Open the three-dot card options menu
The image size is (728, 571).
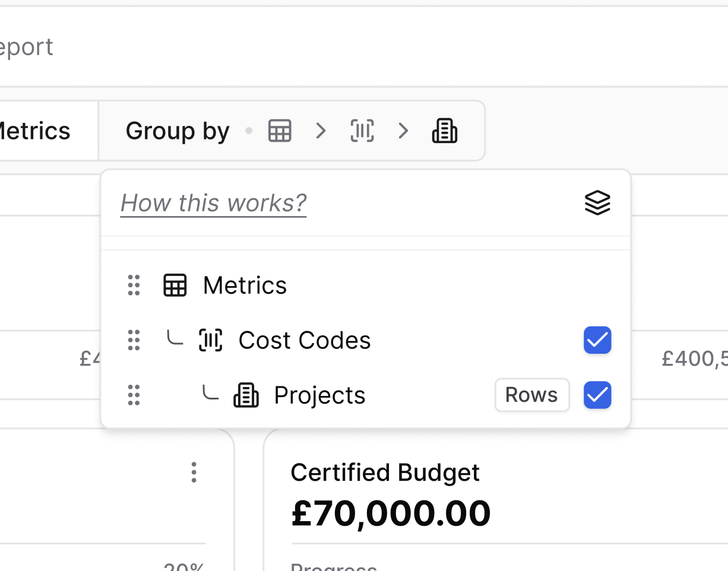(194, 472)
